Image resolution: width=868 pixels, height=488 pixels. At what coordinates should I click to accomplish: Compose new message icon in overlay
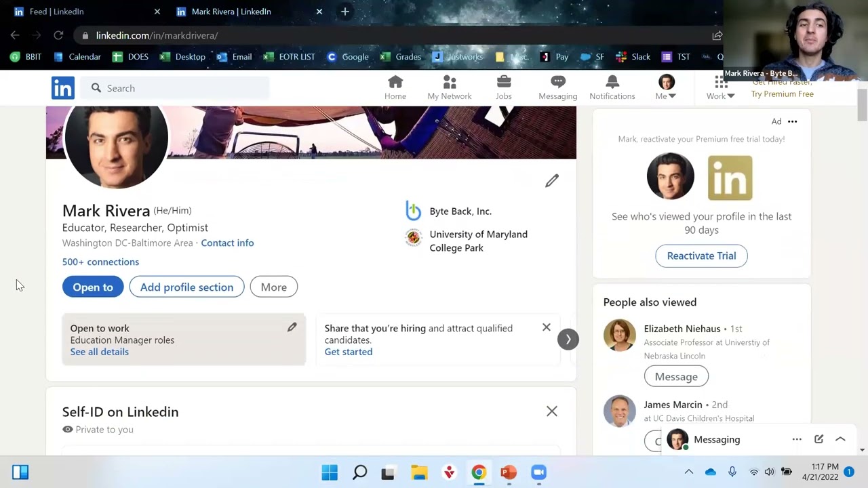coord(818,439)
